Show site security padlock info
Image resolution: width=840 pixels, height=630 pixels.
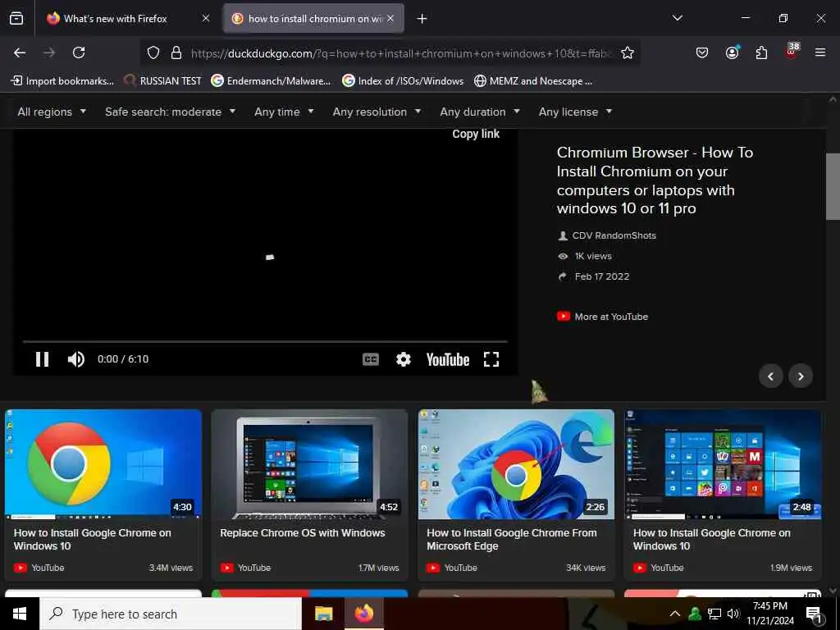coord(176,52)
